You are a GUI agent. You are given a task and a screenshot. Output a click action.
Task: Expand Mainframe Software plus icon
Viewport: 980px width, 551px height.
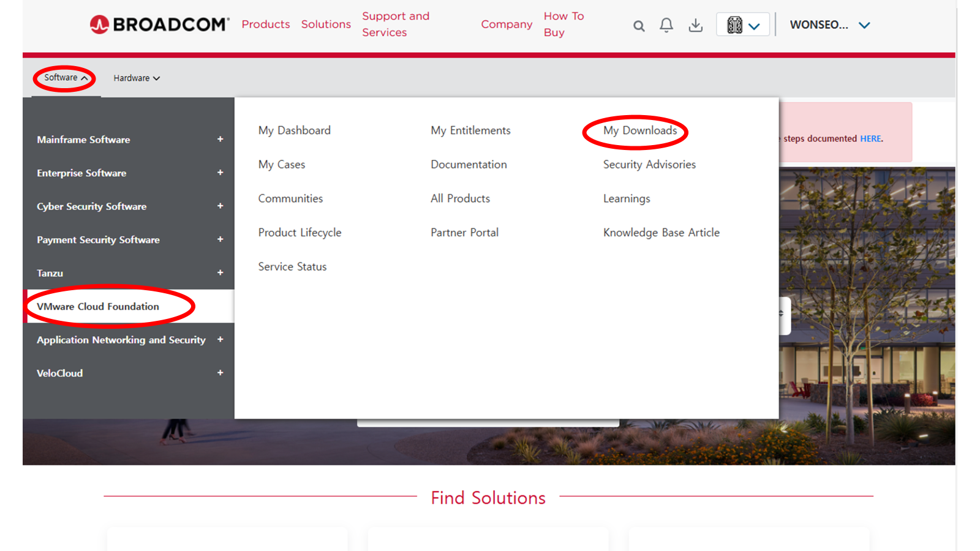pos(220,139)
